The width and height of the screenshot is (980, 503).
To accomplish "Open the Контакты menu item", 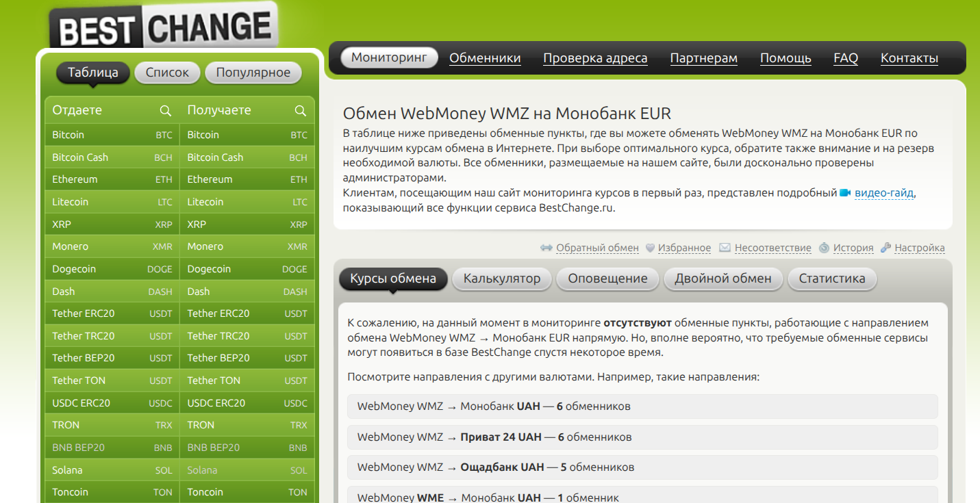I will point(909,58).
